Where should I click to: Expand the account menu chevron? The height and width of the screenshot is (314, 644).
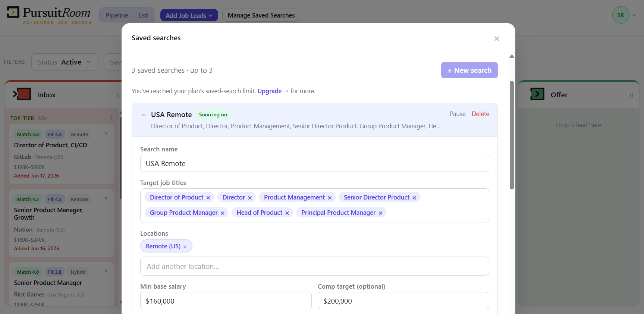pos(634,15)
